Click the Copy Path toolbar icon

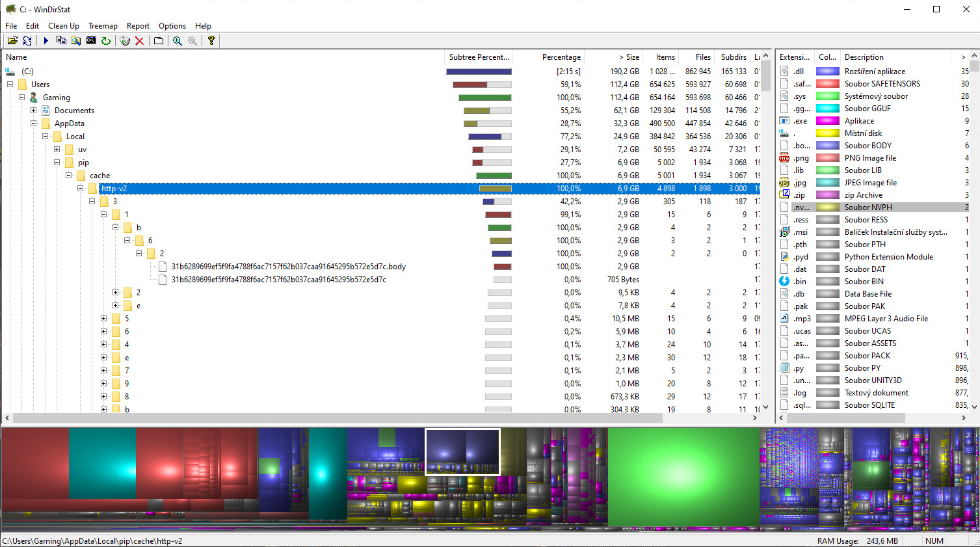(61, 40)
